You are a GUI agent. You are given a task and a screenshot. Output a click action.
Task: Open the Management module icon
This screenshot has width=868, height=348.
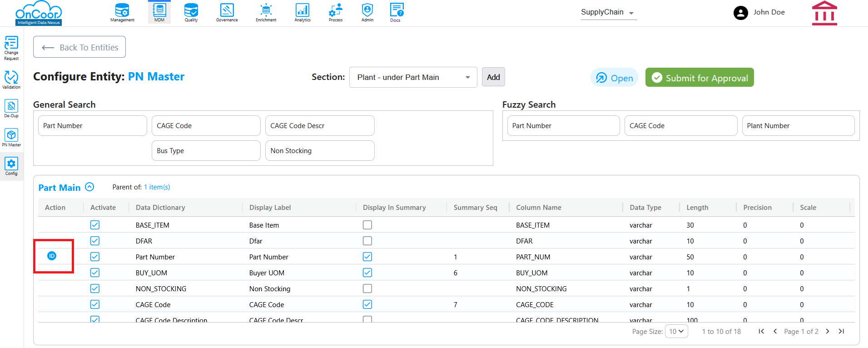pos(122,12)
